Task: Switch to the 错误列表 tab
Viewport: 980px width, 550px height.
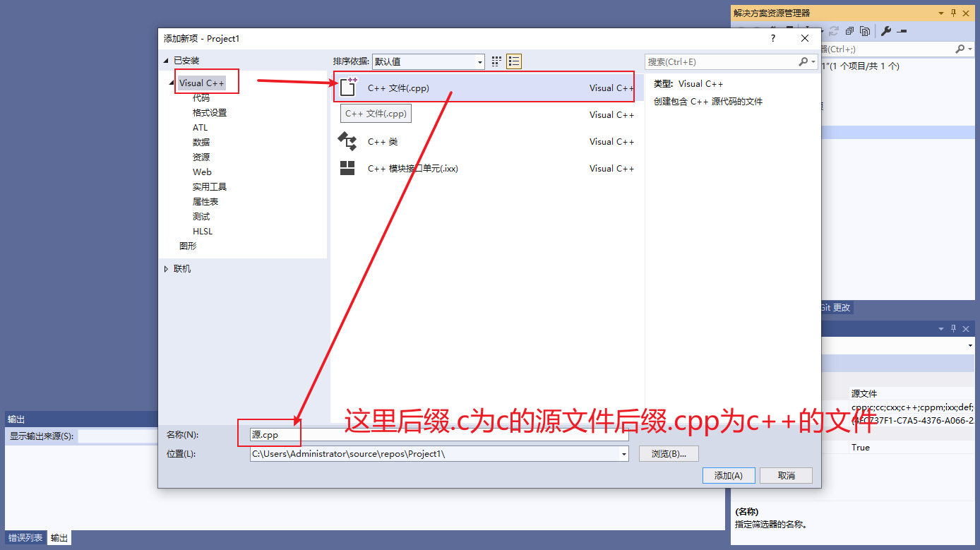Action: 25,537
